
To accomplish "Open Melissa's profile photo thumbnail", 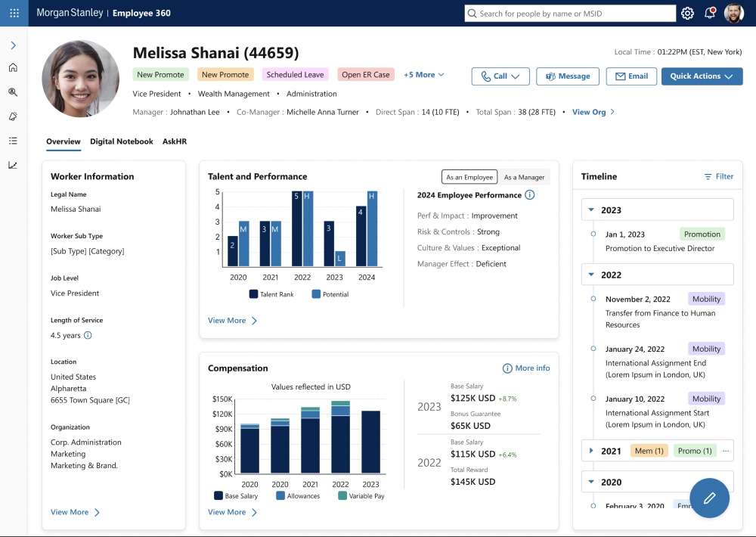I will pos(80,79).
